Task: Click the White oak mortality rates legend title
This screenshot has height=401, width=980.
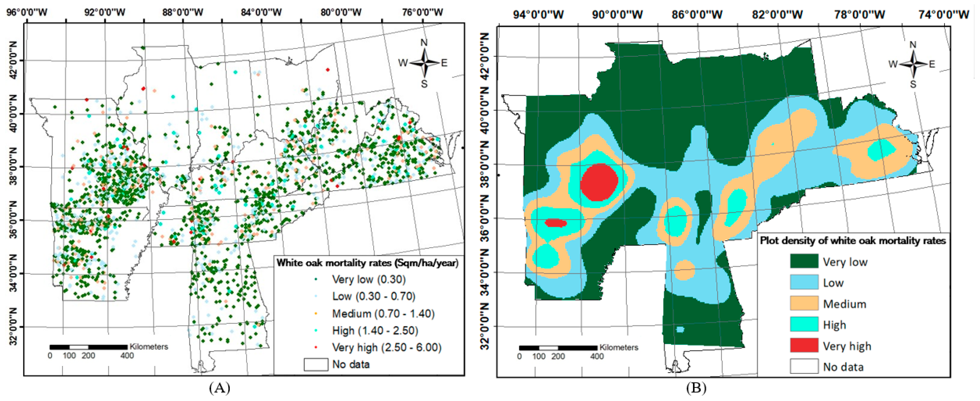Action: tap(367, 263)
